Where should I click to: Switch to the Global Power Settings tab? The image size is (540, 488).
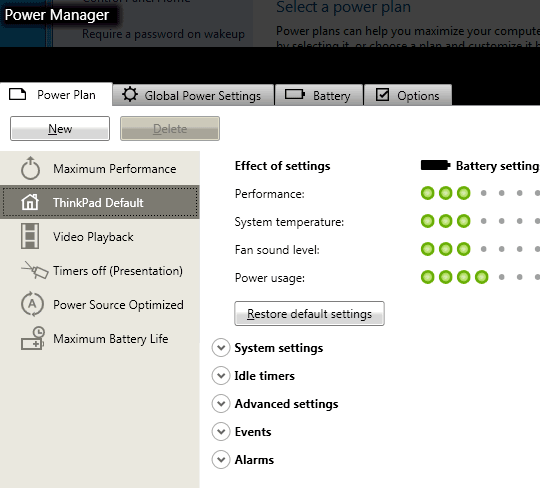click(193, 95)
